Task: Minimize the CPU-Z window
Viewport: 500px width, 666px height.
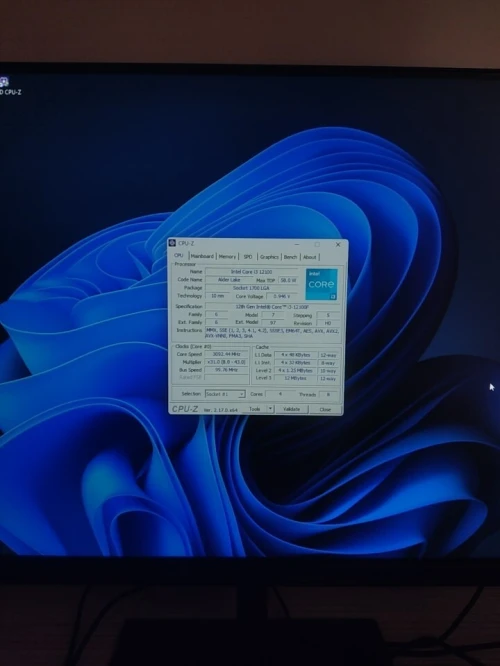Action: pyautogui.click(x=297, y=244)
